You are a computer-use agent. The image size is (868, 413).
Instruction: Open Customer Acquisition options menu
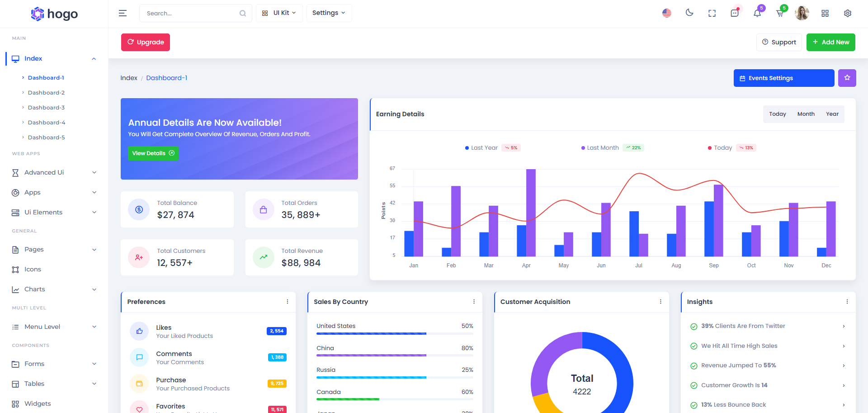coord(660,302)
